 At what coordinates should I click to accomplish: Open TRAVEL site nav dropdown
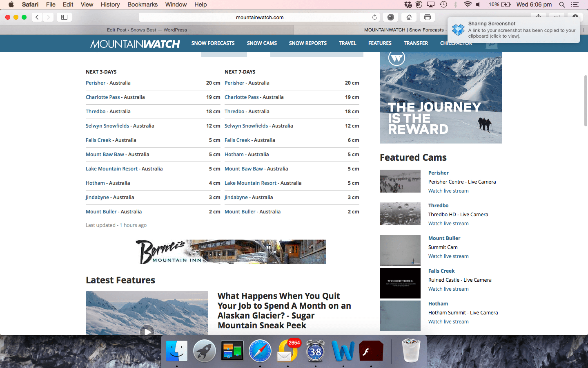tap(347, 43)
